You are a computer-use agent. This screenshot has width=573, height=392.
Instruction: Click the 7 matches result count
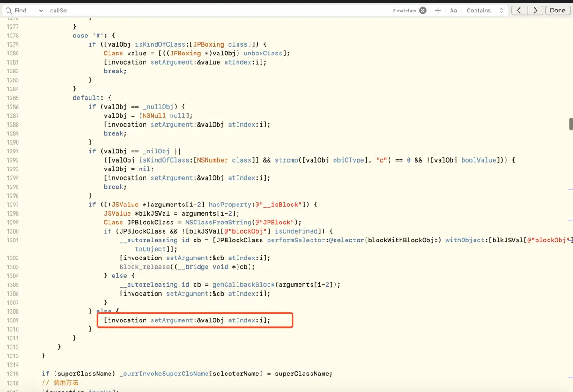pos(404,11)
